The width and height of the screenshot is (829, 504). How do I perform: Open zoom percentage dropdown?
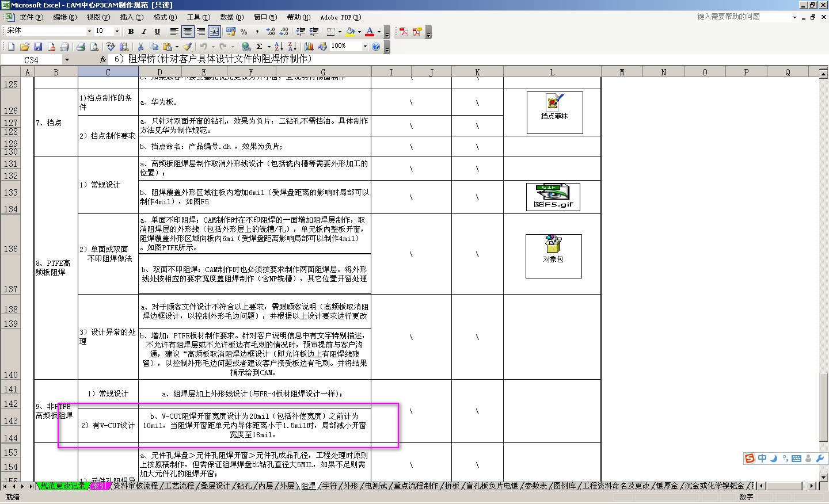coord(365,47)
